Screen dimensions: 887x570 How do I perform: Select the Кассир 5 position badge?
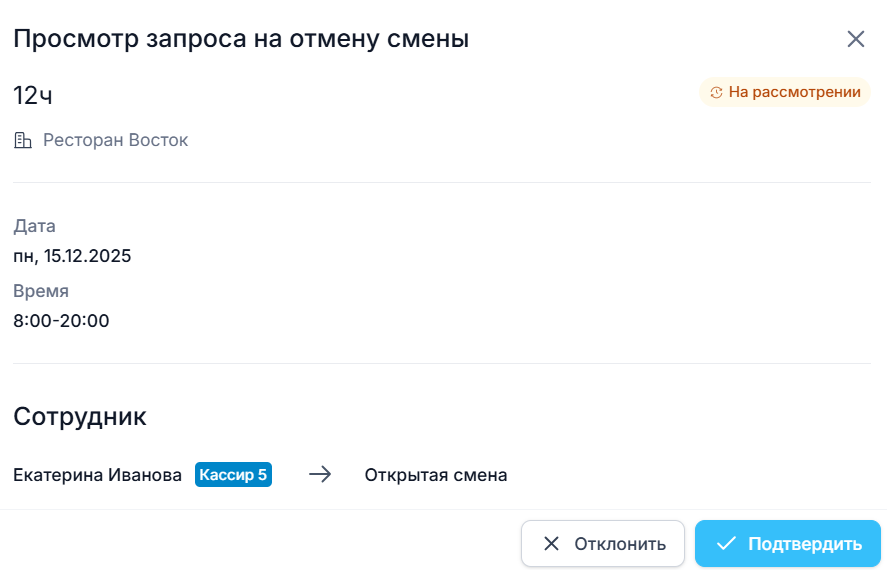point(233,474)
